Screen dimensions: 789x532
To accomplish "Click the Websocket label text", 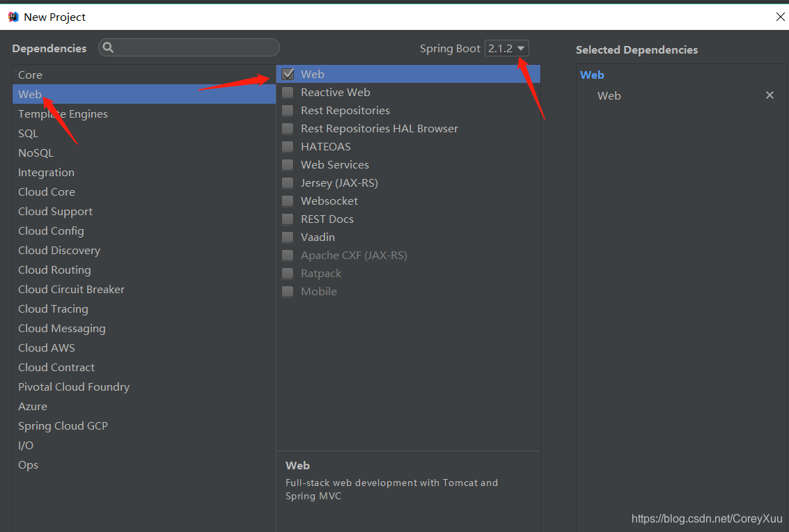I will 329,201.
